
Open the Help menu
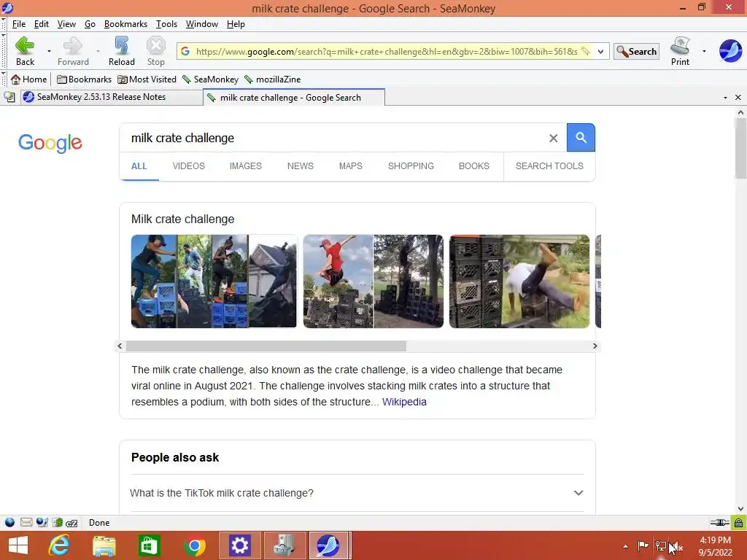236,24
